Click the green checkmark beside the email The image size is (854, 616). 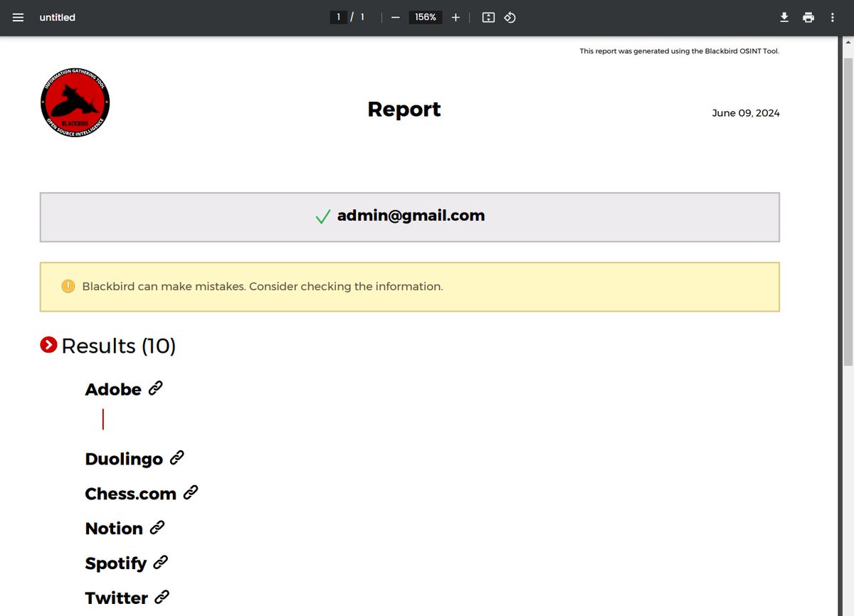(x=322, y=216)
